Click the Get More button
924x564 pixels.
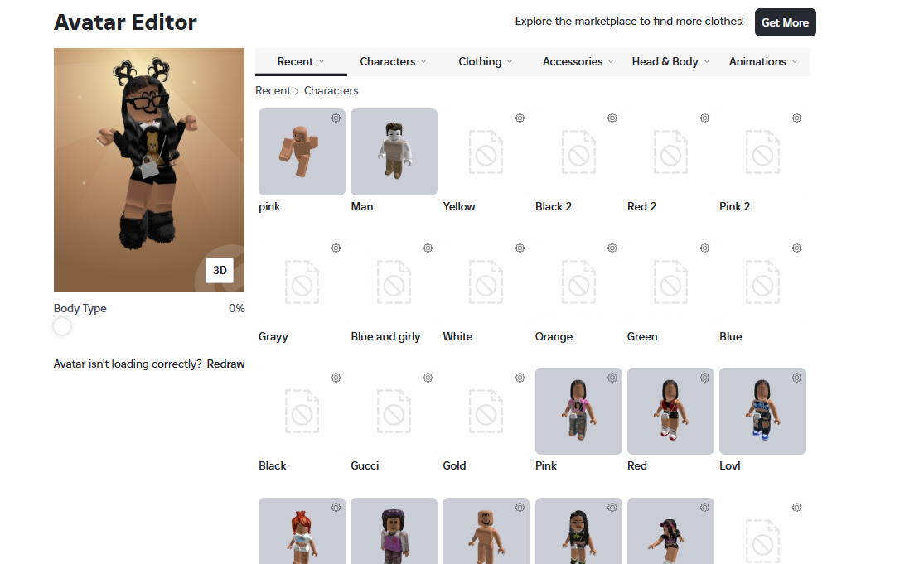point(785,22)
